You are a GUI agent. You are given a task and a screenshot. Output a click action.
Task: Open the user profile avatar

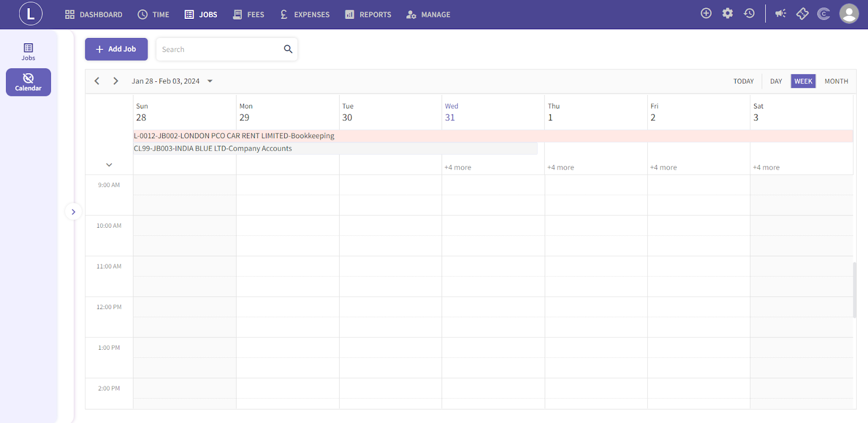pyautogui.click(x=849, y=14)
